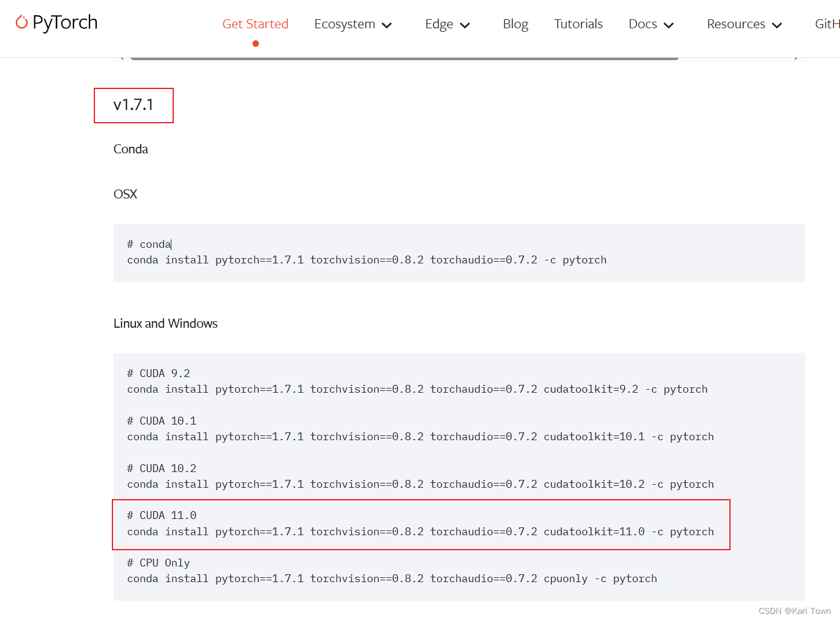The width and height of the screenshot is (840, 620).
Task: Open the Blog page
Action: tap(515, 23)
